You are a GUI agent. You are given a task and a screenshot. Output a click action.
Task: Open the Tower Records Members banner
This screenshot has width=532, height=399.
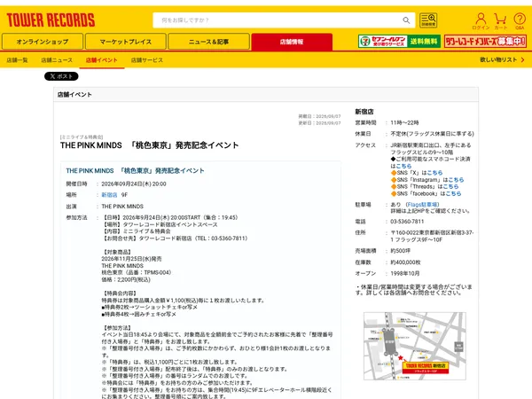(485, 42)
